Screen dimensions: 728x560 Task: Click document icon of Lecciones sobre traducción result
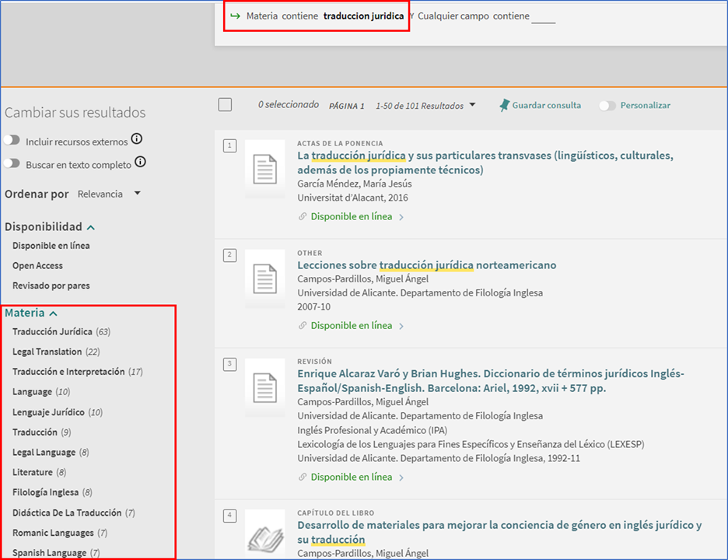click(x=265, y=278)
